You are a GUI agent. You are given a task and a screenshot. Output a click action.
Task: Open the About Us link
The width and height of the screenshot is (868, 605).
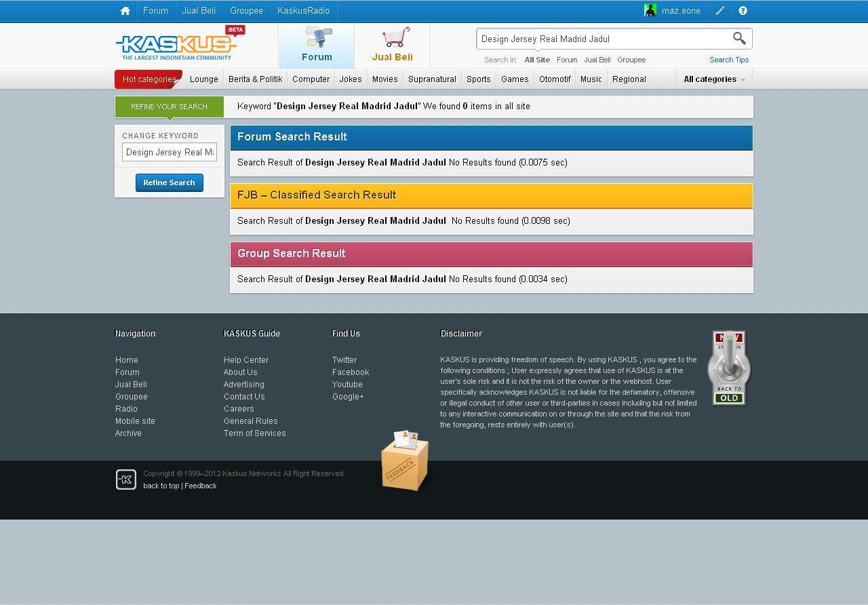coord(241,372)
